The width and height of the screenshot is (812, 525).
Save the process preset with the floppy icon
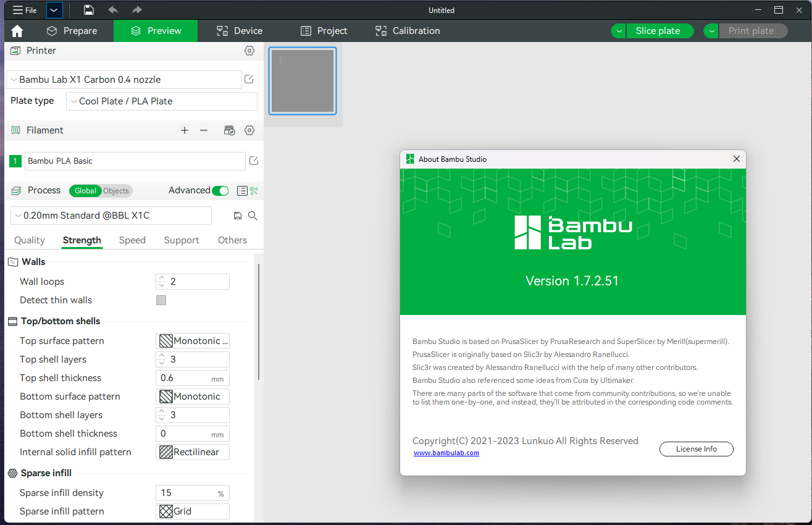coord(238,216)
